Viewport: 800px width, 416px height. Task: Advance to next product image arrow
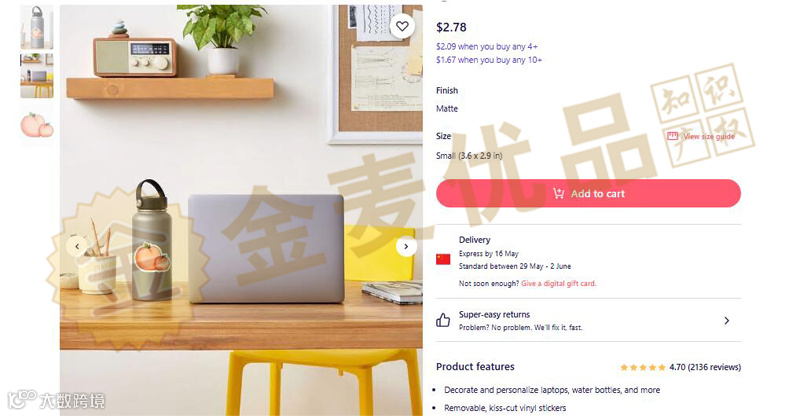click(x=406, y=247)
